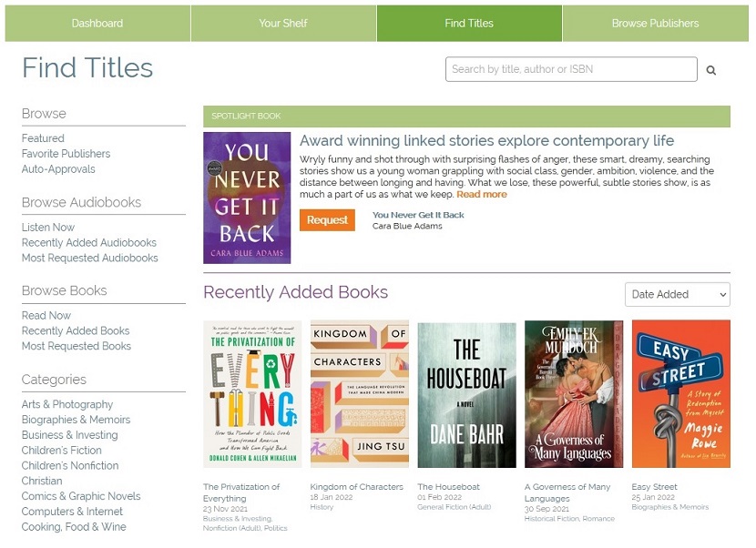Click the Listen Now sidebar link

pyautogui.click(x=48, y=228)
